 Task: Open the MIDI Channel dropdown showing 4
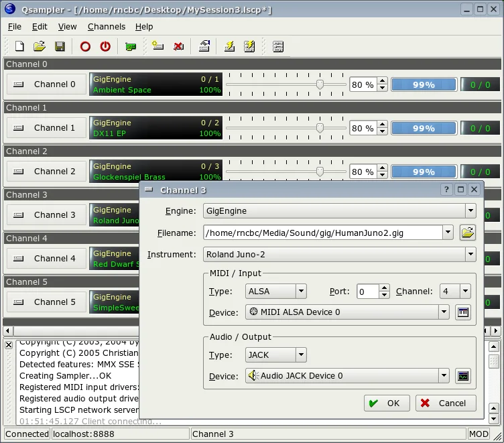pos(456,292)
